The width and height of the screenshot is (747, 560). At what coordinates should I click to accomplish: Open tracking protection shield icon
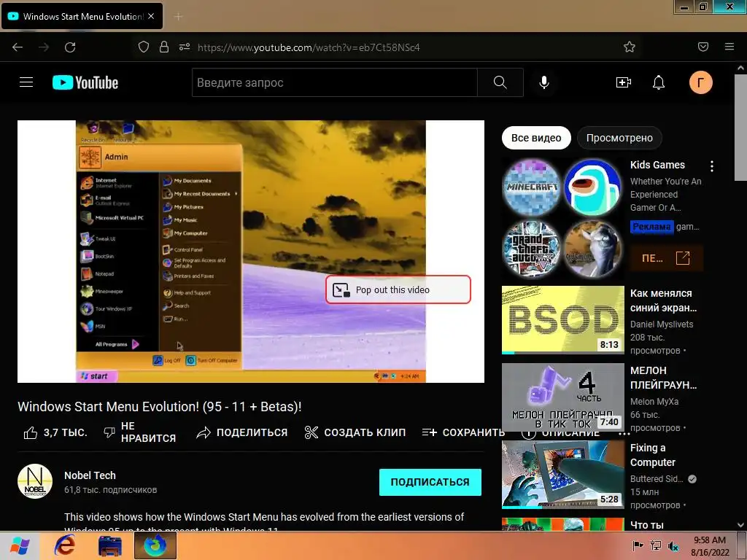tap(144, 47)
